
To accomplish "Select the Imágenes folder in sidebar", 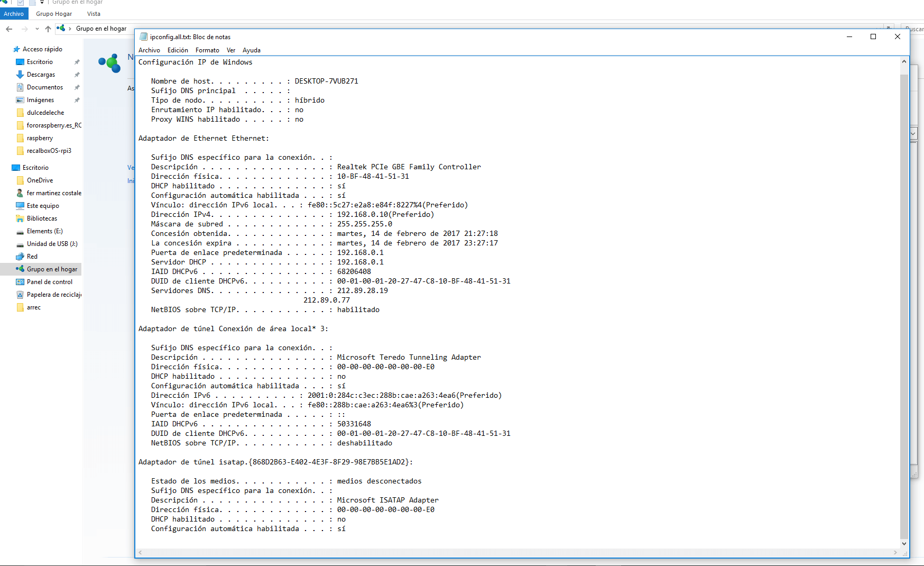I will 40,100.
